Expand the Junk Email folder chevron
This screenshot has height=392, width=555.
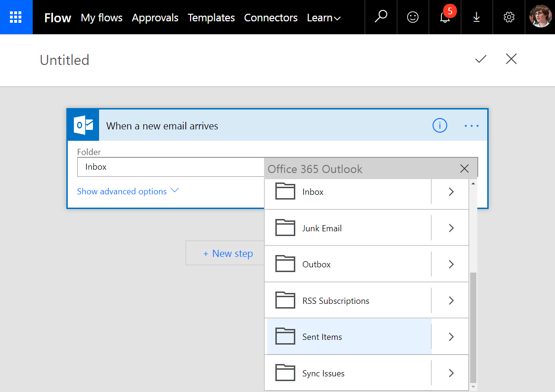pos(451,228)
